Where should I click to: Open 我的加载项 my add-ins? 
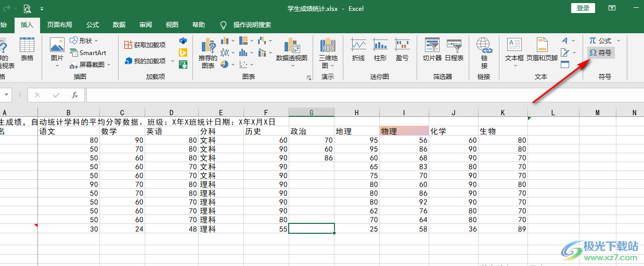pos(146,61)
